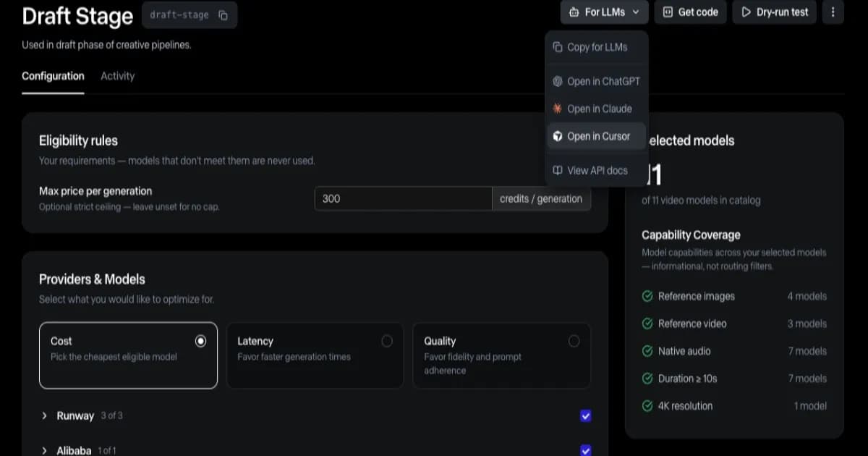Uncheck the Runway provider checkbox
This screenshot has height=456, width=868.
click(x=586, y=415)
